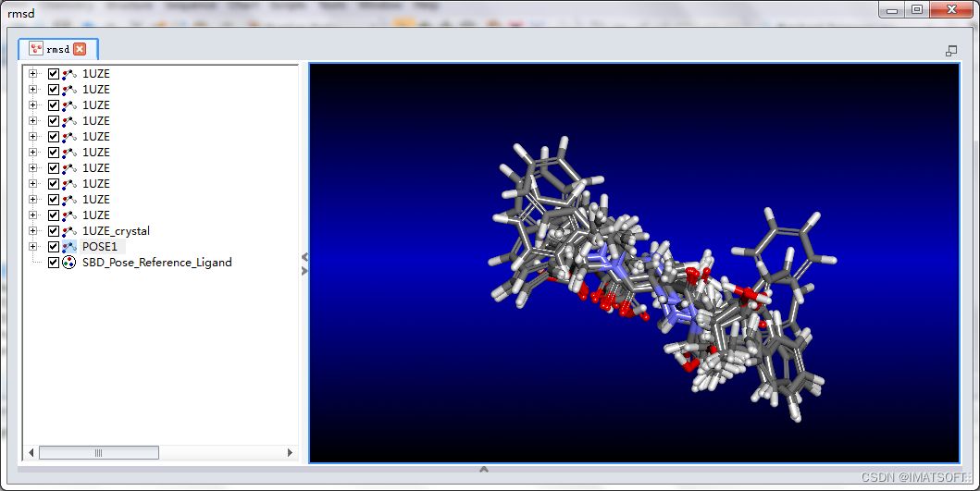Uncheck the 1UZE_crystal visibility checkbox

(53, 230)
